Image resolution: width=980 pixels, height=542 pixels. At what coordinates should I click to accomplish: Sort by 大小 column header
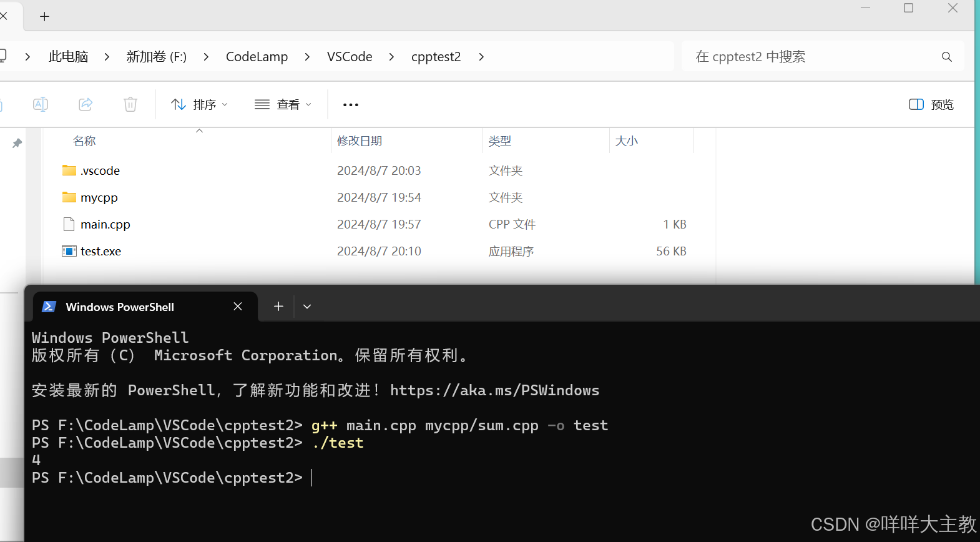tap(627, 141)
